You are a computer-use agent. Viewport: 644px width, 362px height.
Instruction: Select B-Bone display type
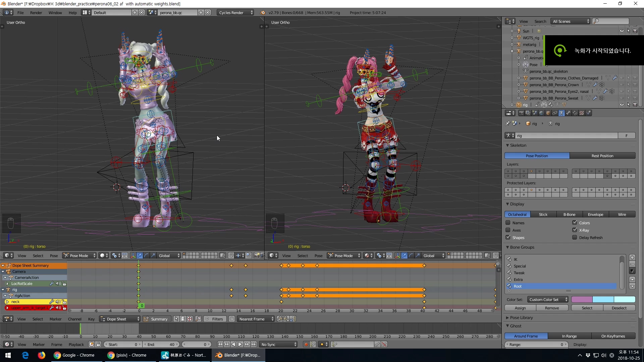pos(569,214)
